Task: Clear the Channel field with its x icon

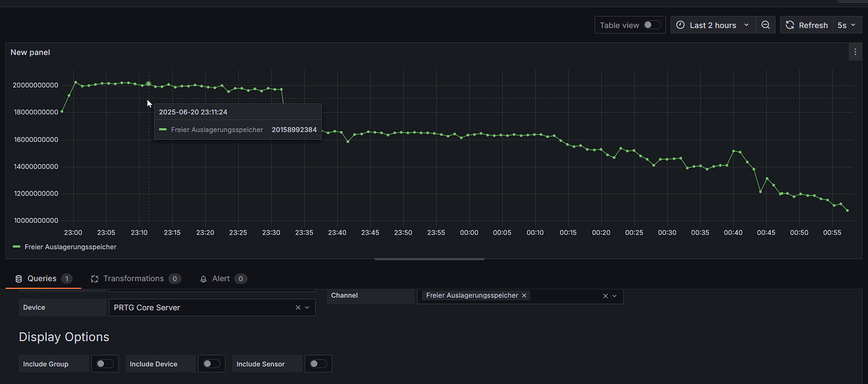Action: click(605, 295)
